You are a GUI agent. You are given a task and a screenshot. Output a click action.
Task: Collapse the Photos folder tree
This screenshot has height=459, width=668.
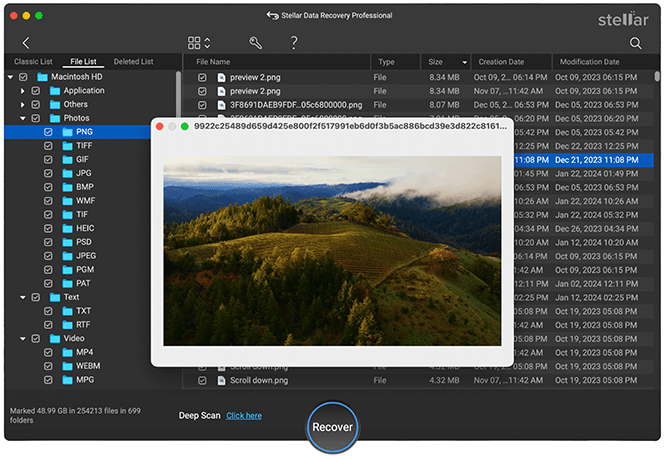pyautogui.click(x=22, y=118)
